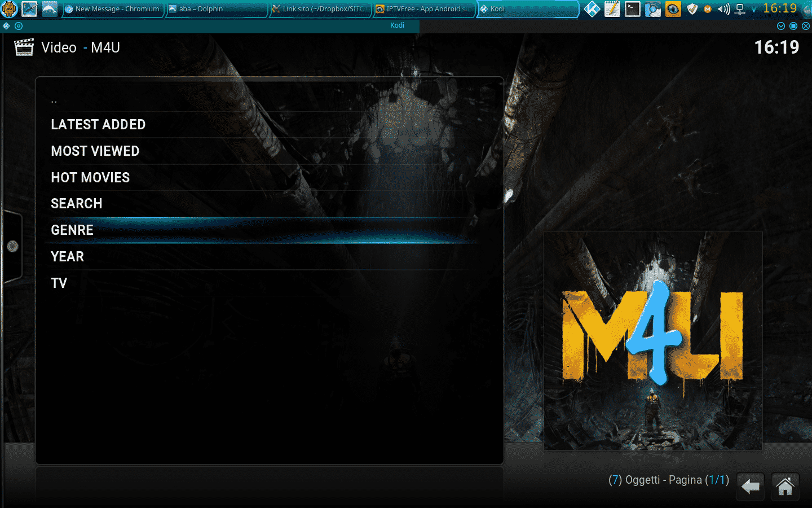
Task: Click the Chromium launcher in panel
Action: (x=653, y=9)
